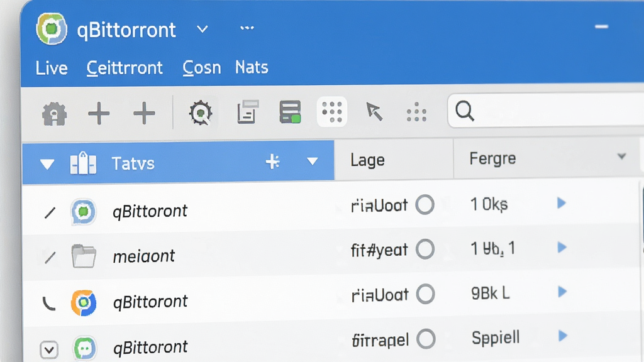Click the scattered dots icon beside search
The image size is (644, 362).
[416, 112]
